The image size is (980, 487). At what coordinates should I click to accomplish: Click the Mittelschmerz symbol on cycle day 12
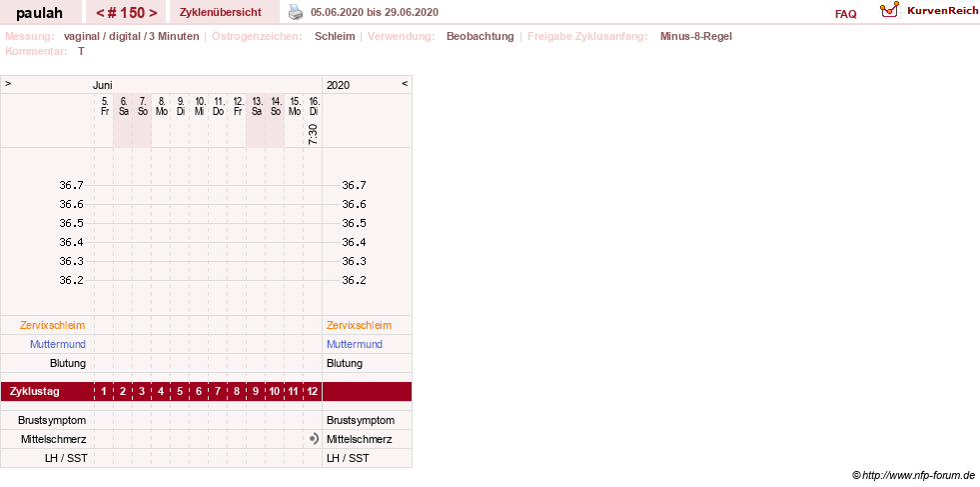coord(314,439)
